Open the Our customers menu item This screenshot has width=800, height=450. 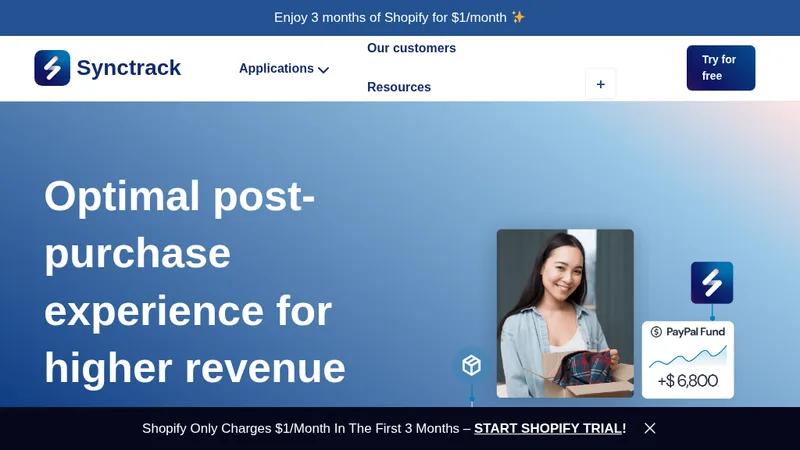tap(411, 48)
